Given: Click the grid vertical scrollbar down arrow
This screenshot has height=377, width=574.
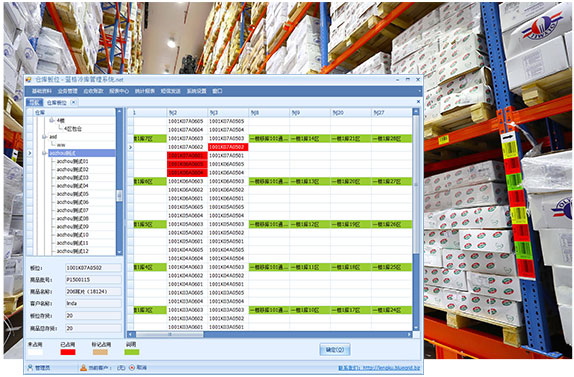Looking at the screenshot, I should (416, 327).
